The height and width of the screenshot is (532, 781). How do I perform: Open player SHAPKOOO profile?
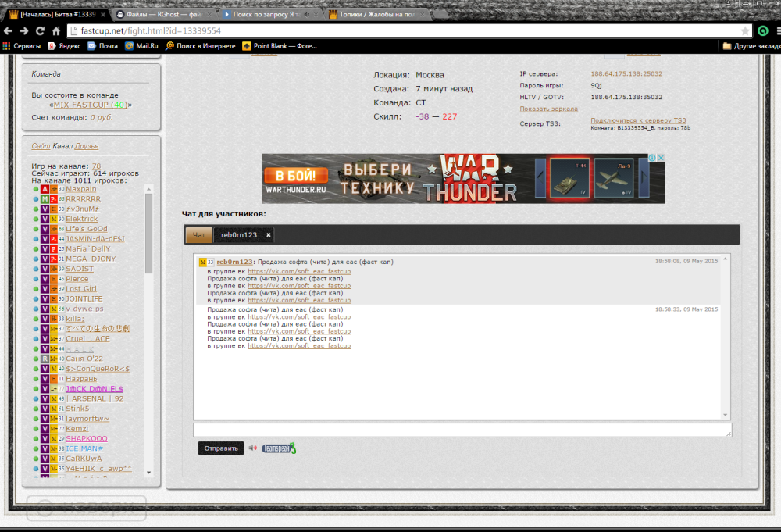click(87, 438)
